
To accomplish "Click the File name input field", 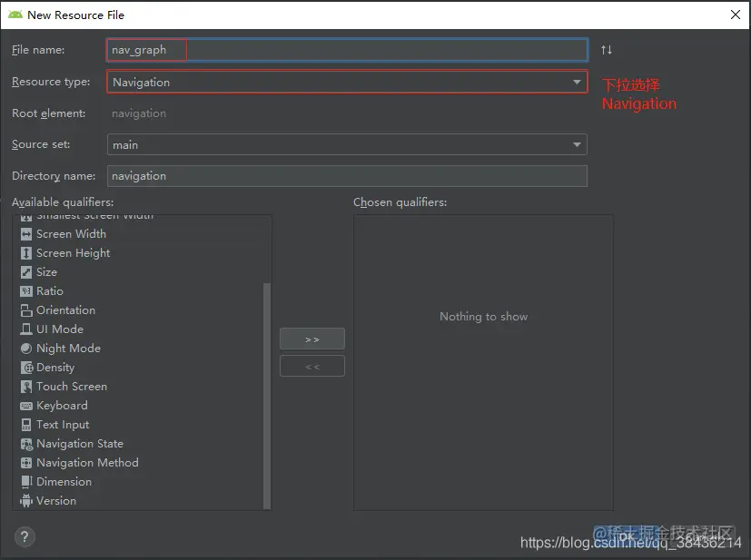I will (x=347, y=50).
